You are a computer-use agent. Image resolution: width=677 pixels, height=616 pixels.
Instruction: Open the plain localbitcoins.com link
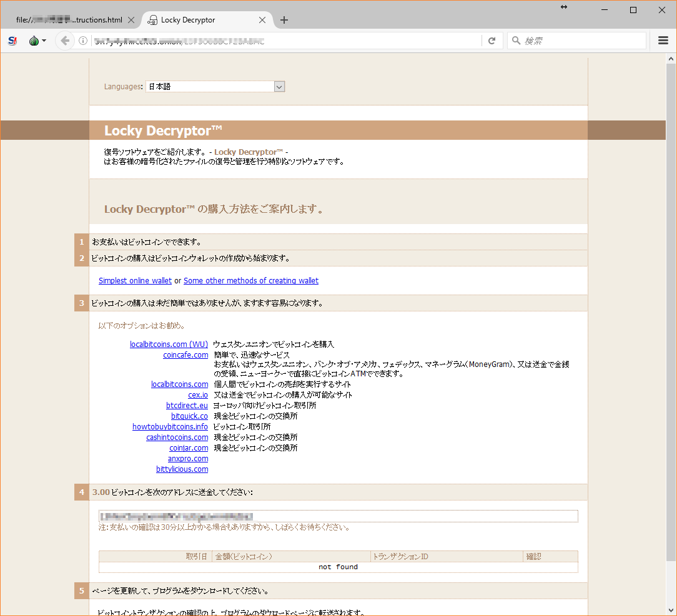pyautogui.click(x=180, y=384)
